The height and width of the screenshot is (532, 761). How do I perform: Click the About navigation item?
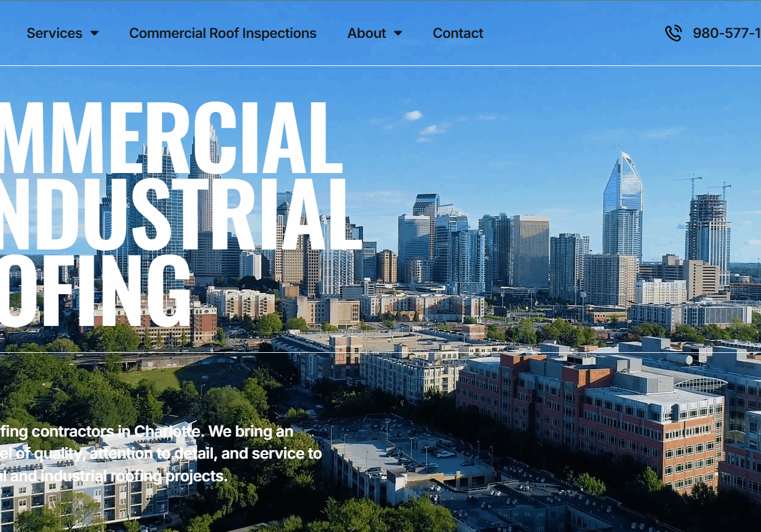tap(366, 34)
